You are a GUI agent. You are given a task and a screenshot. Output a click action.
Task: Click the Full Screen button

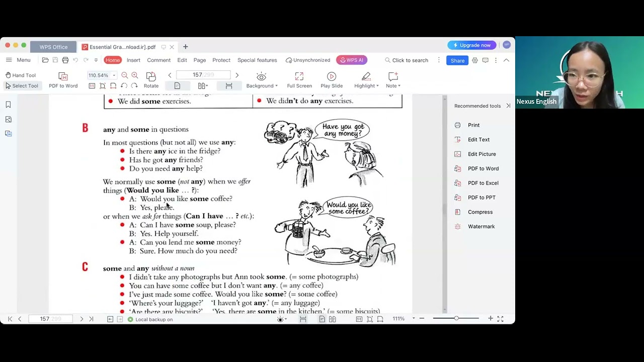pos(299,80)
